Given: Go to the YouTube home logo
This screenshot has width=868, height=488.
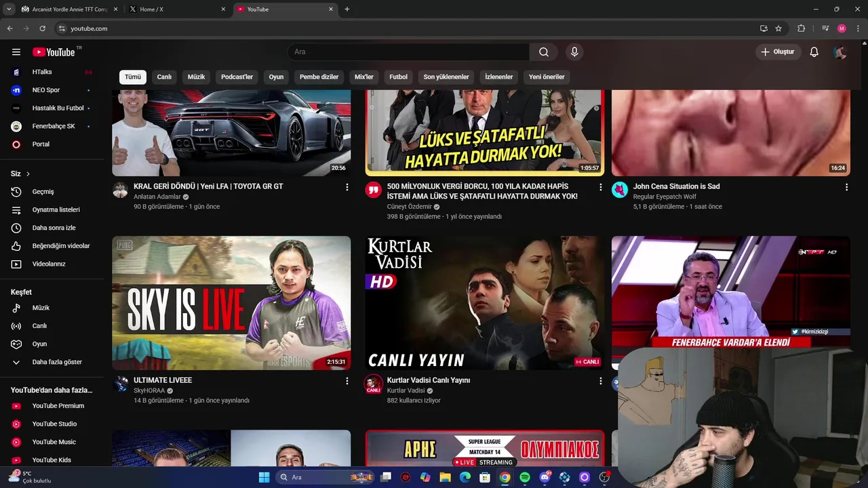Looking at the screenshot, I should pos(54,52).
